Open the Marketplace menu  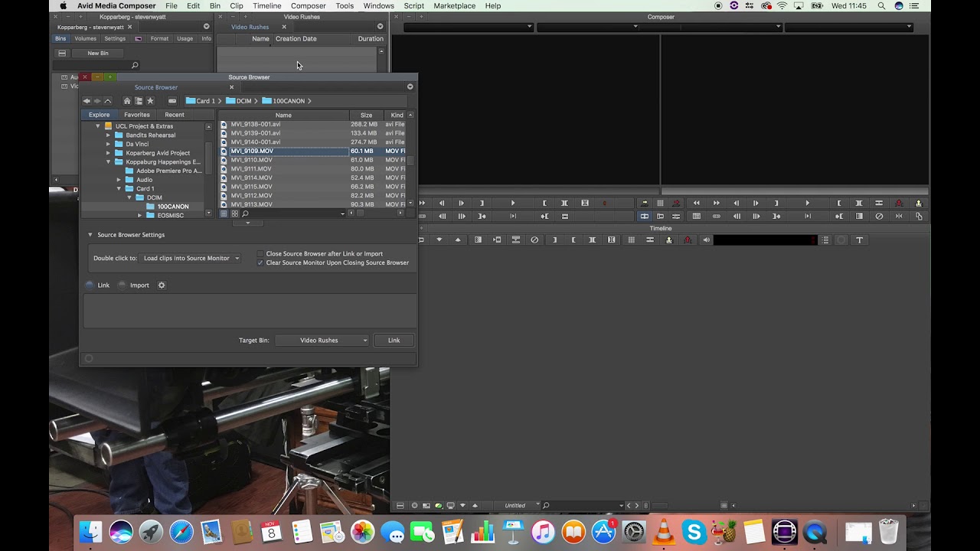coord(454,5)
